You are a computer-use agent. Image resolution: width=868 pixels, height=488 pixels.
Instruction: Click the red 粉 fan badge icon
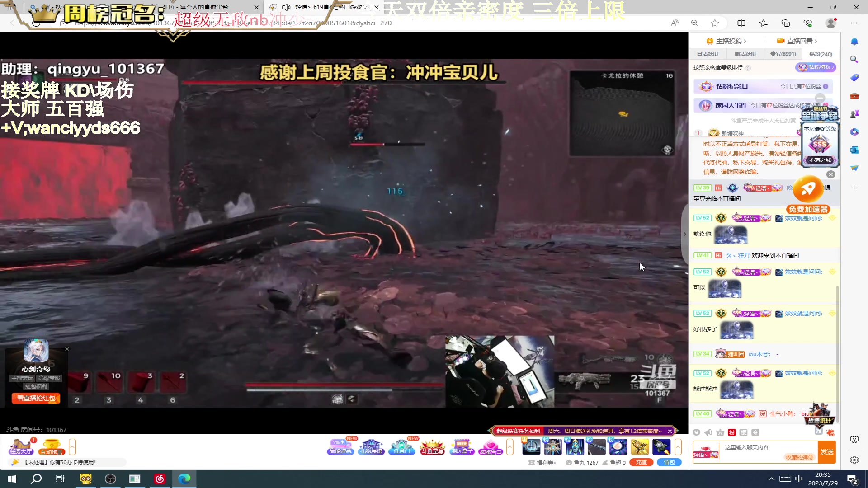[x=732, y=432]
